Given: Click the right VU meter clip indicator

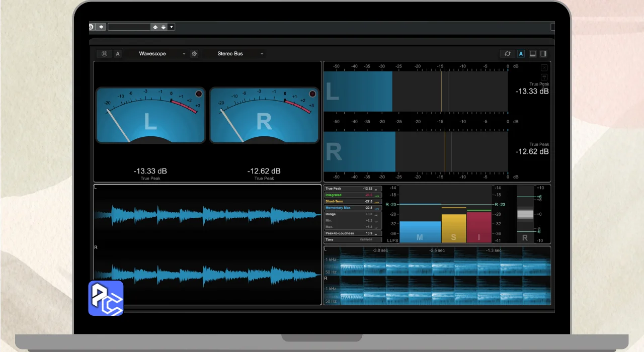Looking at the screenshot, I should pos(312,94).
